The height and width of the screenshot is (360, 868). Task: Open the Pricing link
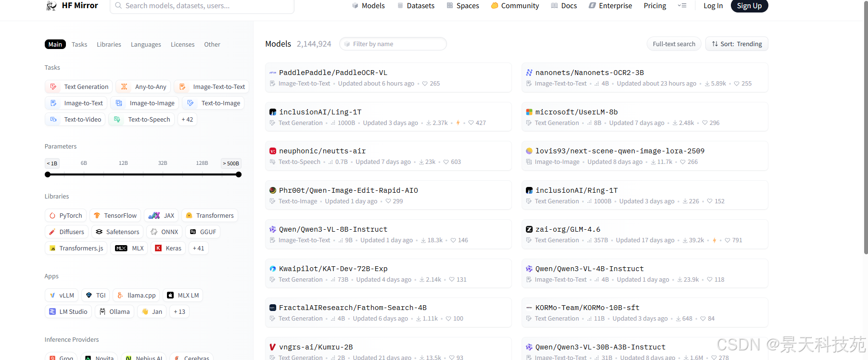(655, 6)
